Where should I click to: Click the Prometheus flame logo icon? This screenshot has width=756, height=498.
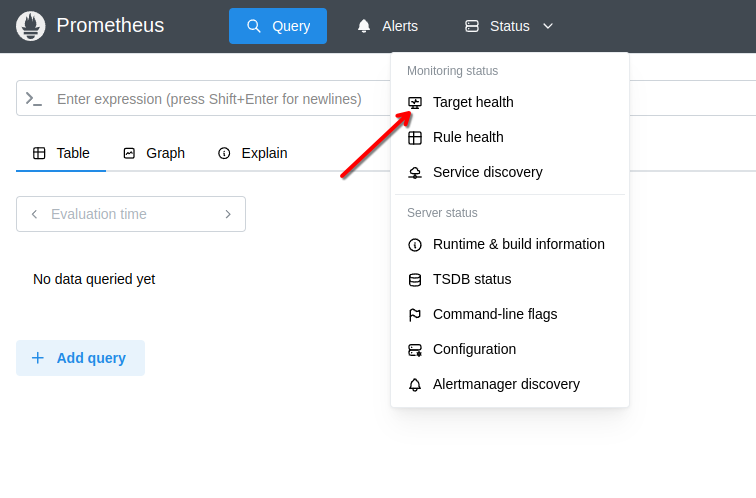[x=31, y=26]
